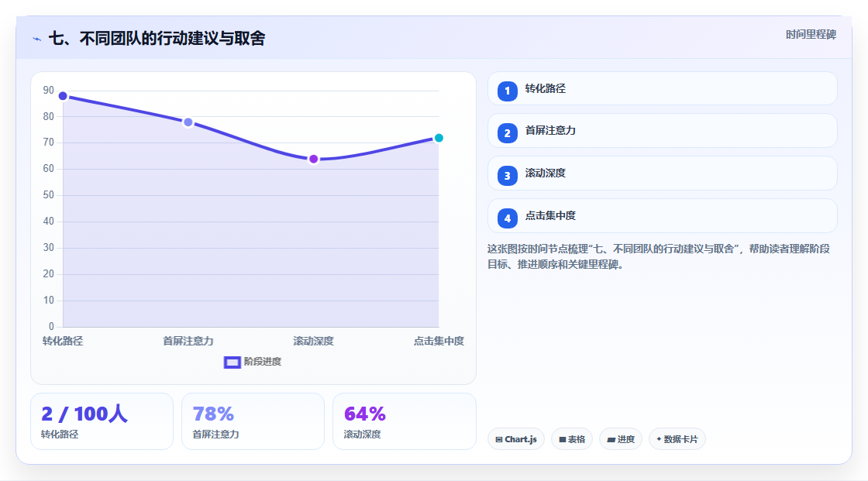
Task: Click the number 3 step badge
Action: click(x=507, y=176)
